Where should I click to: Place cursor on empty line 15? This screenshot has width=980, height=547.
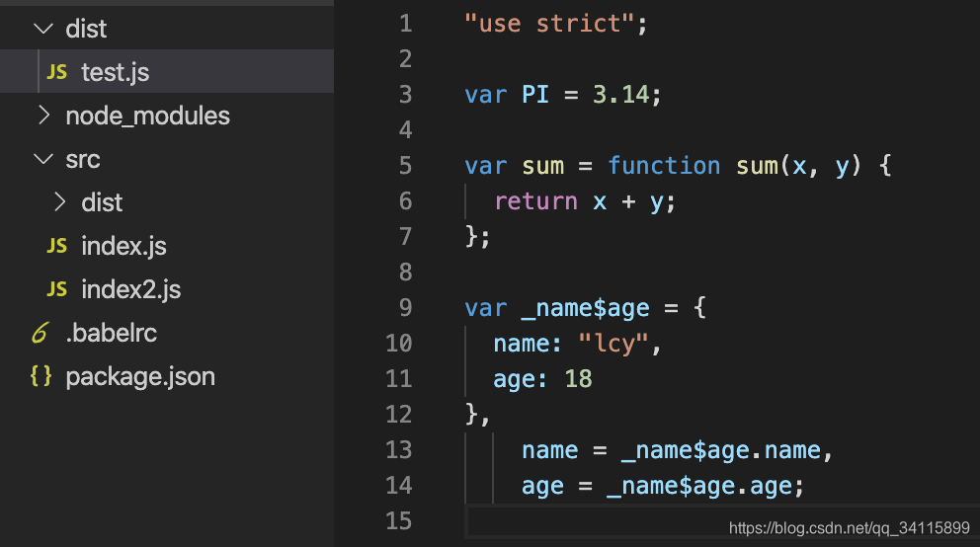coord(722,521)
